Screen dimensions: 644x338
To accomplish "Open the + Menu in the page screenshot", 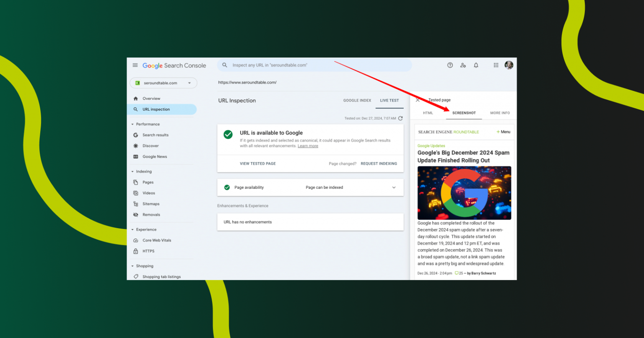I will click(503, 132).
